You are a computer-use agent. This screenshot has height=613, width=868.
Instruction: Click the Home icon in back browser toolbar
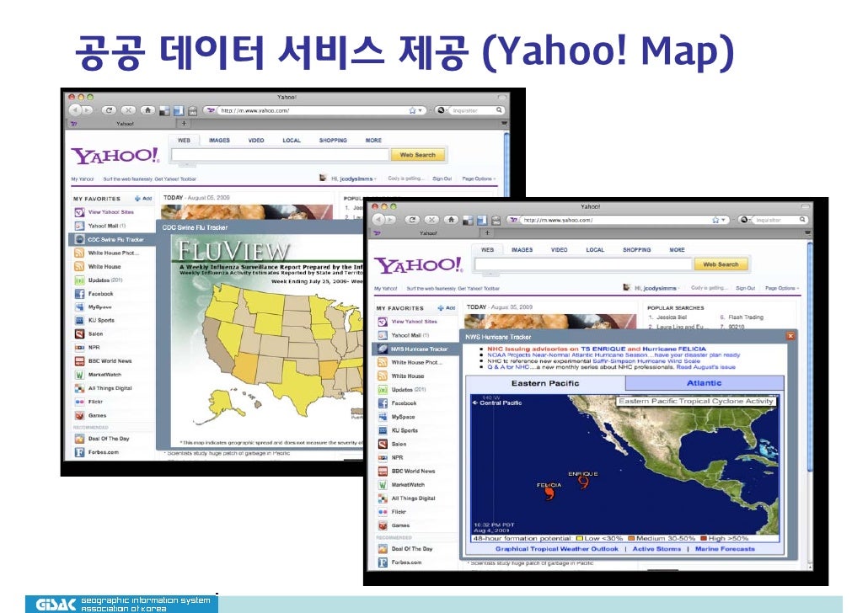(147, 110)
